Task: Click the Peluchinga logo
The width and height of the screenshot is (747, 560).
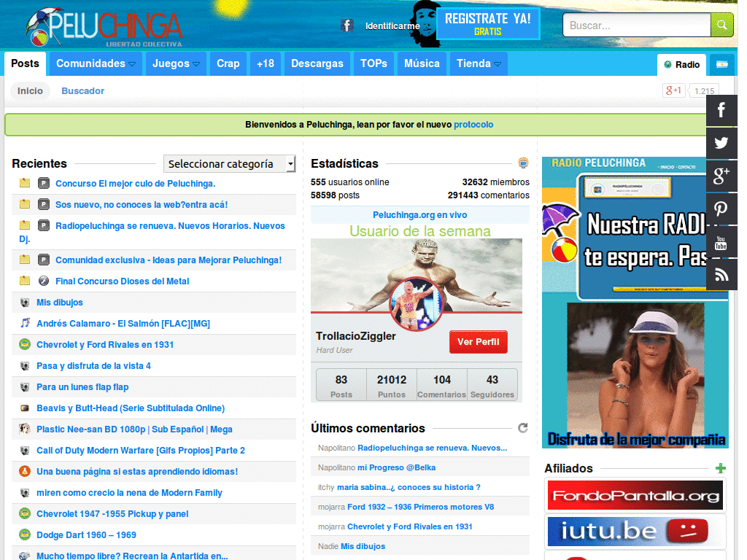Action: click(105, 26)
